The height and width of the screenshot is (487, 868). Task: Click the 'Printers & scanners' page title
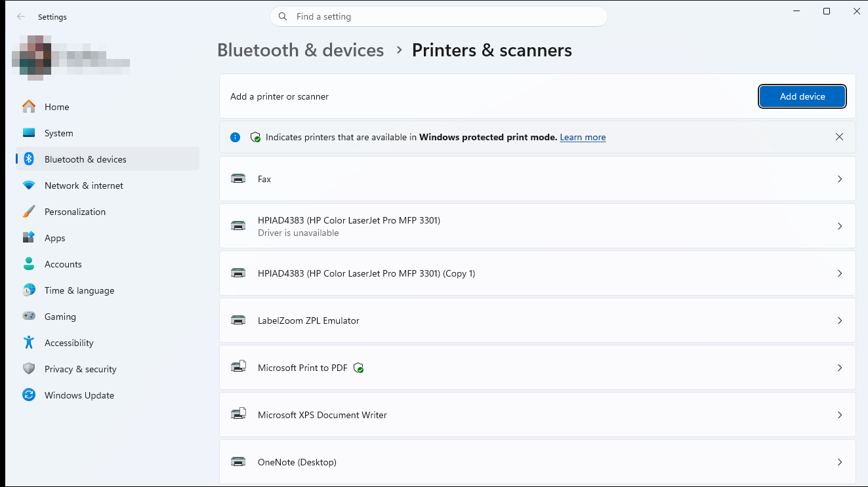[x=492, y=50]
